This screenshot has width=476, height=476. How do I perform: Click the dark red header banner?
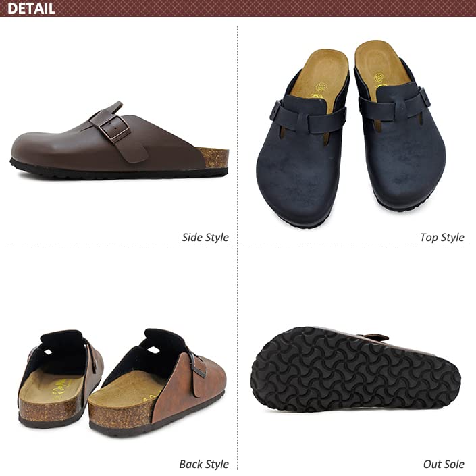point(238,8)
